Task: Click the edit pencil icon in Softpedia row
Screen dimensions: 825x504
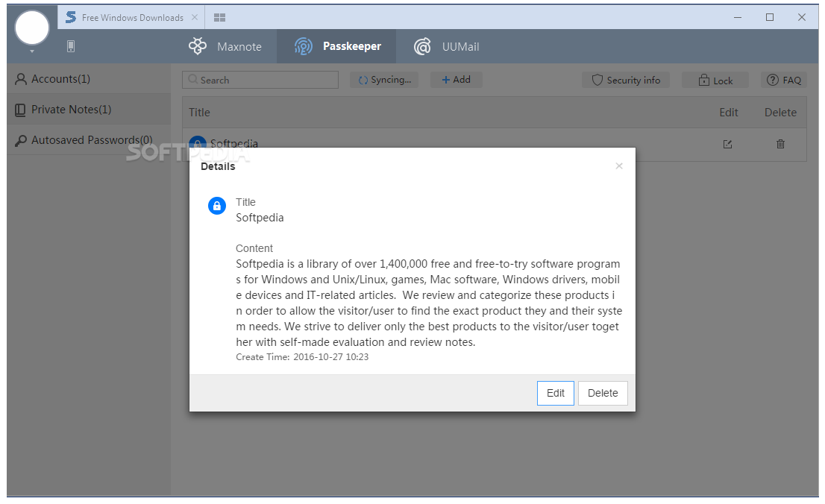Action: tap(728, 144)
